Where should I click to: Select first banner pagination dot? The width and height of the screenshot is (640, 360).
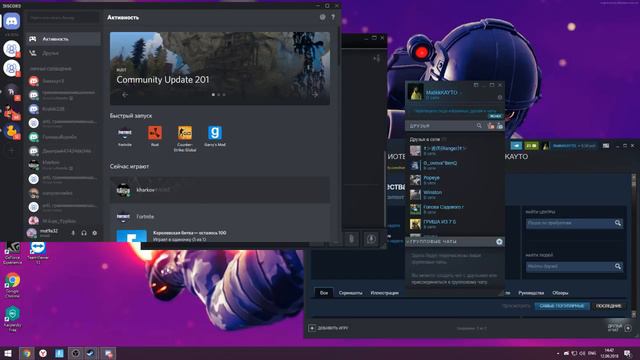[213, 95]
